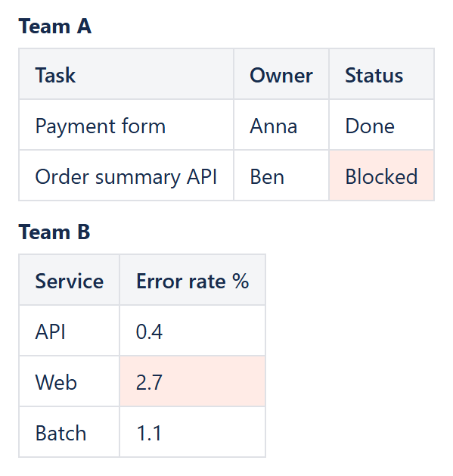Click the Status column header
Screen dimensions: 453x476
[382, 74]
